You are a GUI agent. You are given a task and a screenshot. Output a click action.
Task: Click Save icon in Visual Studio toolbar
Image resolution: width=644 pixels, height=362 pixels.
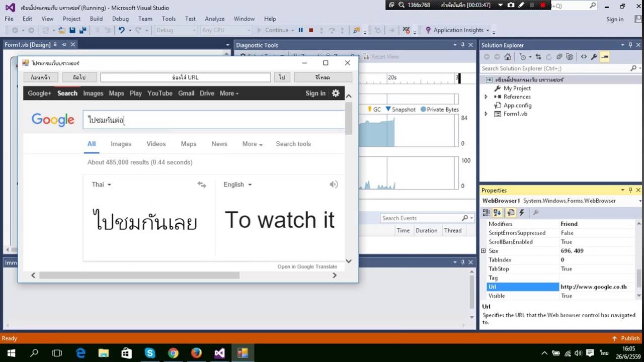[72, 30]
